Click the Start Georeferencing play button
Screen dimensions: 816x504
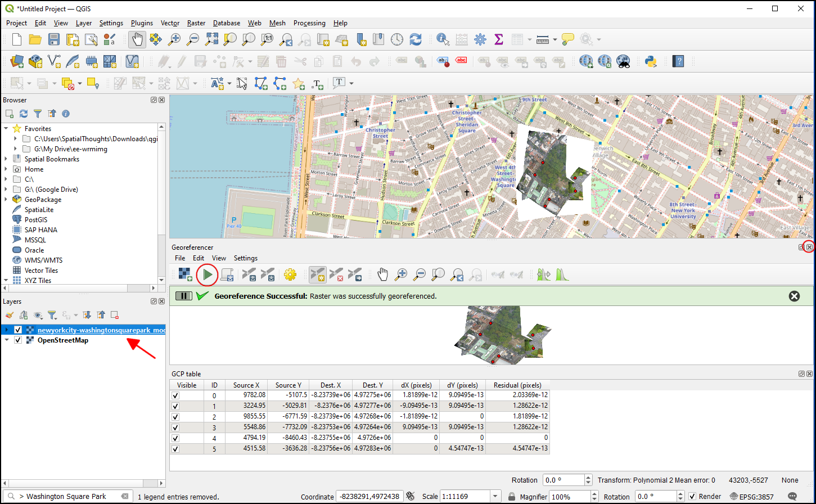208,274
